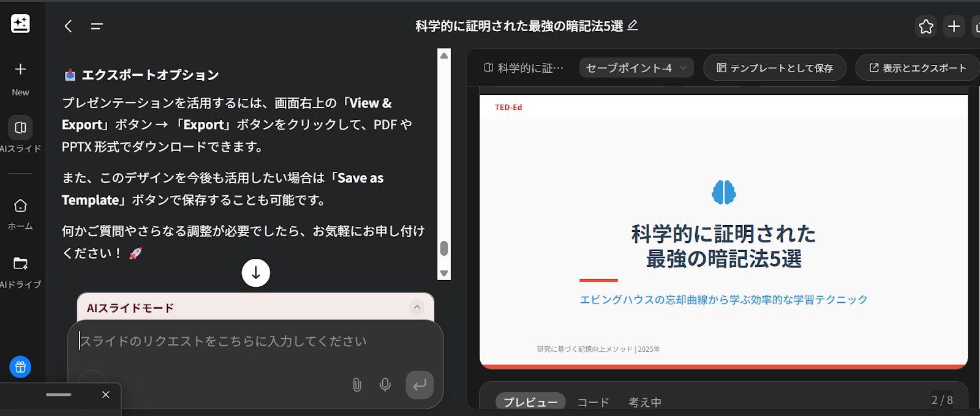Viewport: 980px width, 416px height.
Task: Click the slide title 科学的に証明された
Action: click(723, 234)
